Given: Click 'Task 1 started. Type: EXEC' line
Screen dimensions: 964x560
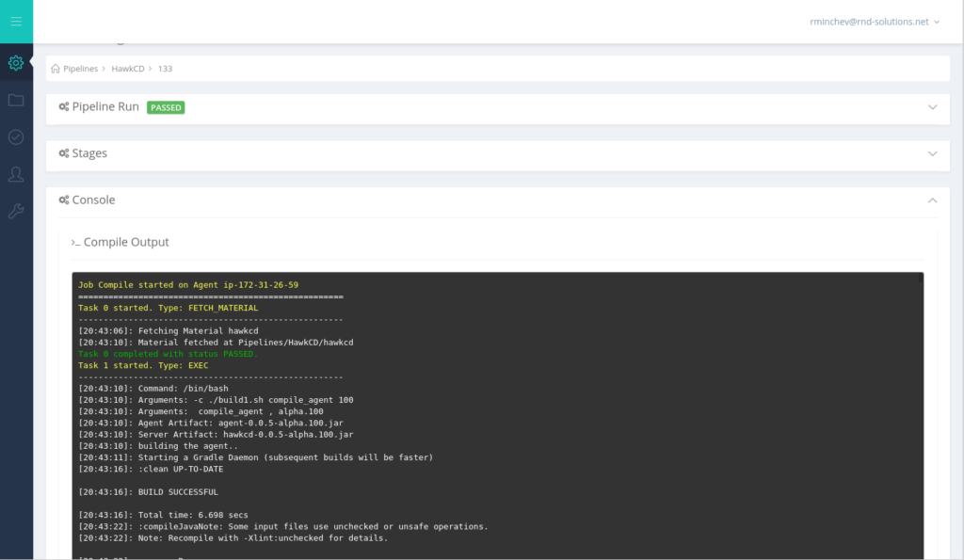Looking at the screenshot, I should tap(143, 365).
